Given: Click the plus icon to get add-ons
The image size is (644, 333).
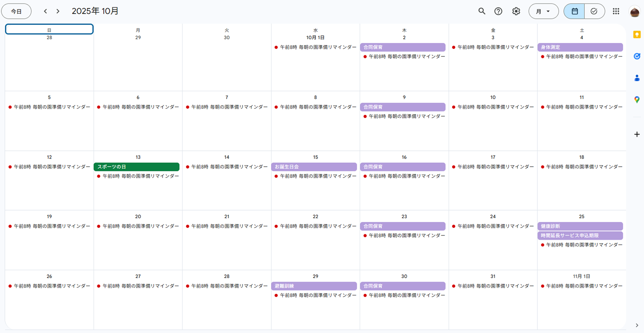Looking at the screenshot, I should click(x=637, y=134).
